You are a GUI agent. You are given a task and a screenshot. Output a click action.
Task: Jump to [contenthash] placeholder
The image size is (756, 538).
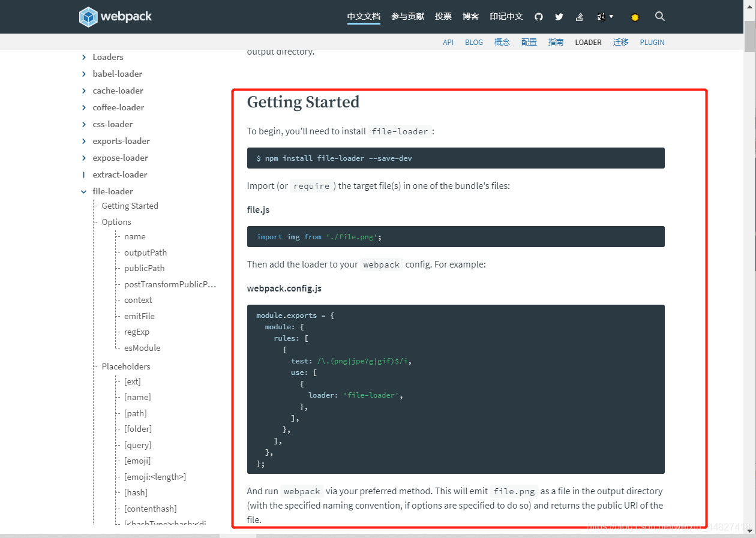point(151,509)
